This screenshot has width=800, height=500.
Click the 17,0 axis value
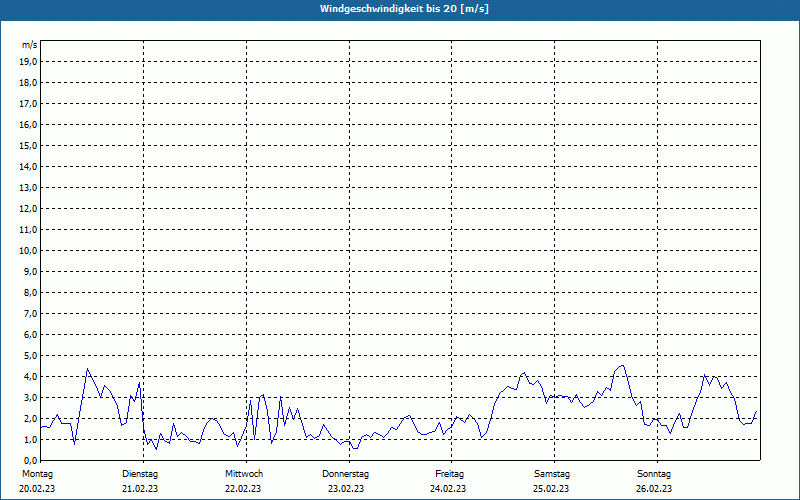[x=28, y=104]
